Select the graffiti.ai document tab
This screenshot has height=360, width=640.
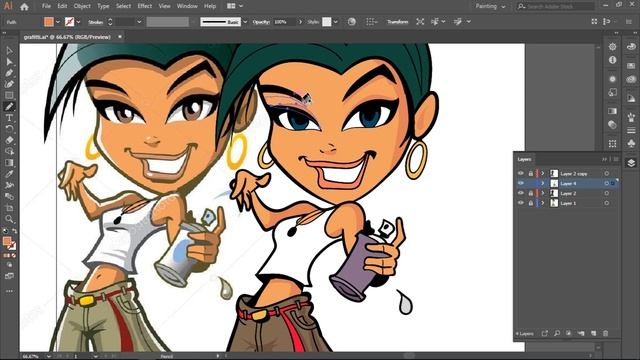click(67, 37)
